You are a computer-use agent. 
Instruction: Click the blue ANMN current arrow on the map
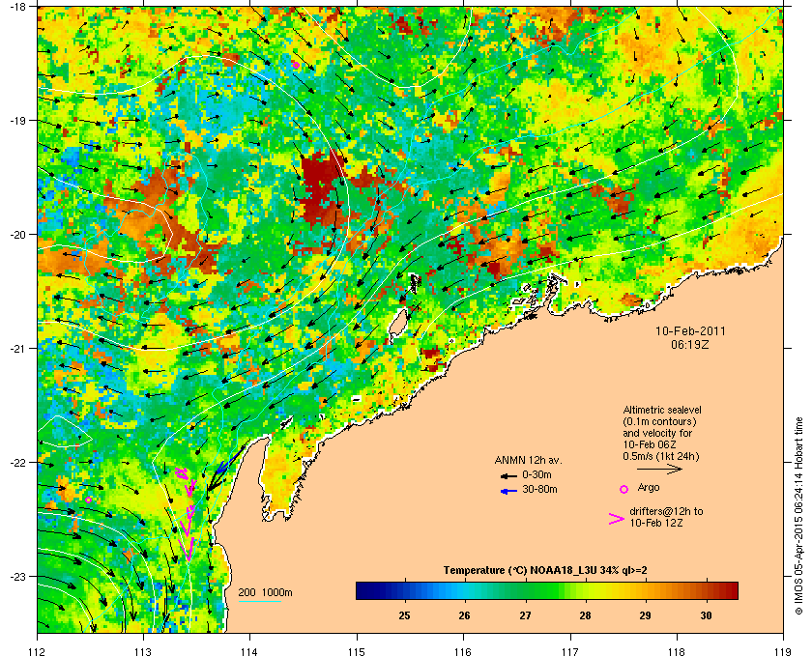click(x=228, y=461)
